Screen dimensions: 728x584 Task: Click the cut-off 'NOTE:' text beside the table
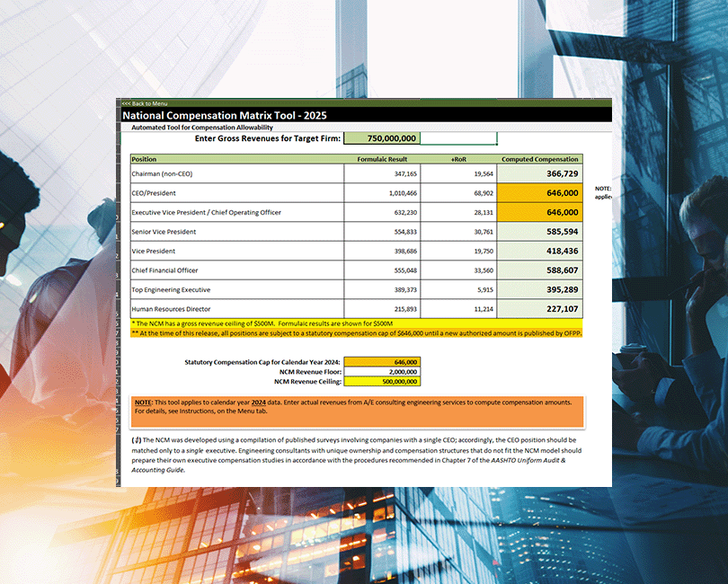tap(603, 189)
